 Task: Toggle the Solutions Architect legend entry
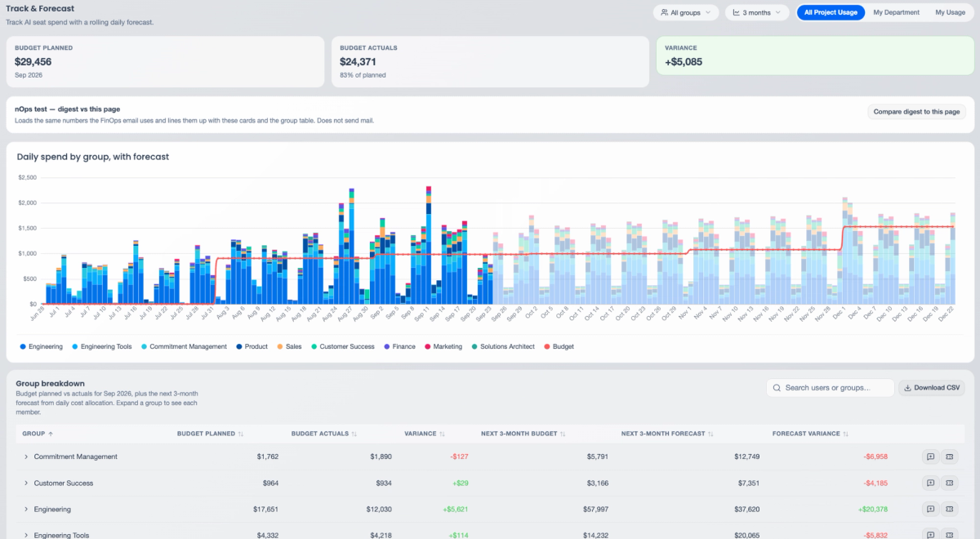pyautogui.click(x=503, y=346)
